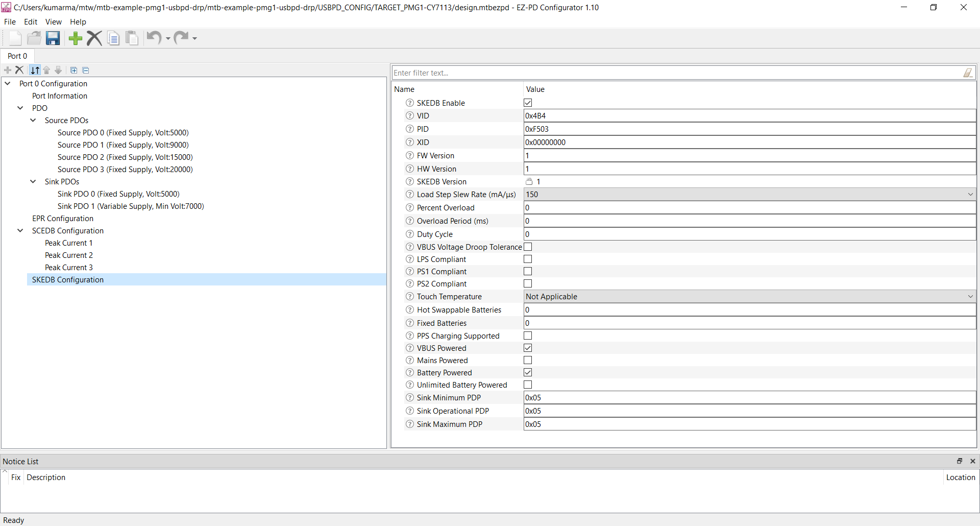Collapse the SCEDB Configuration node
The height and width of the screenshot is (526, 980).
(20, 230)
